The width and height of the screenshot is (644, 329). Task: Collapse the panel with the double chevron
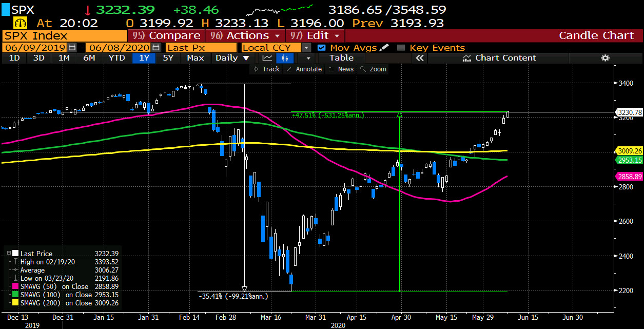(x=419, y=58)
